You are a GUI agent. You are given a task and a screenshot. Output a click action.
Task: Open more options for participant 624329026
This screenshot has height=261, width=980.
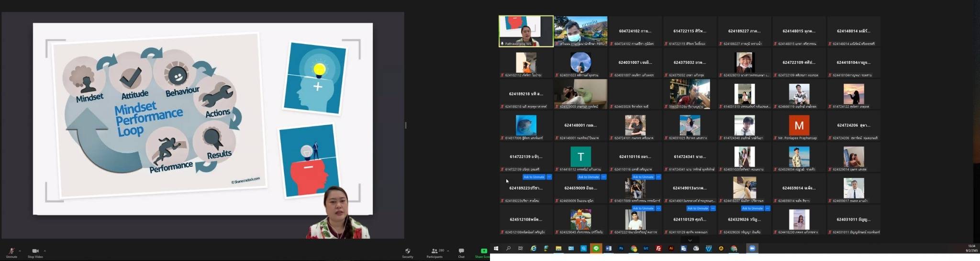point(767,209)
